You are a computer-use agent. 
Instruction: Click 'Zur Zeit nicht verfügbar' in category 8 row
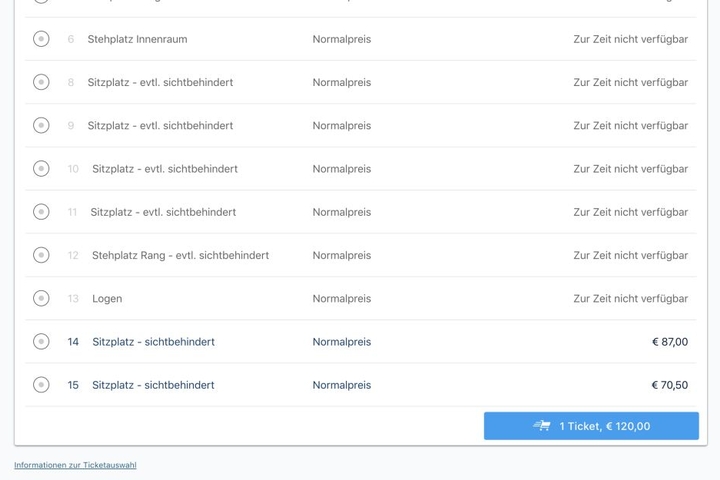tap(630, 83)
